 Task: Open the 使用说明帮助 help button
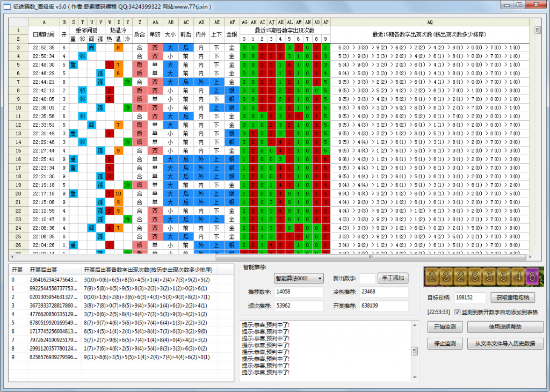tap(505, 327)
